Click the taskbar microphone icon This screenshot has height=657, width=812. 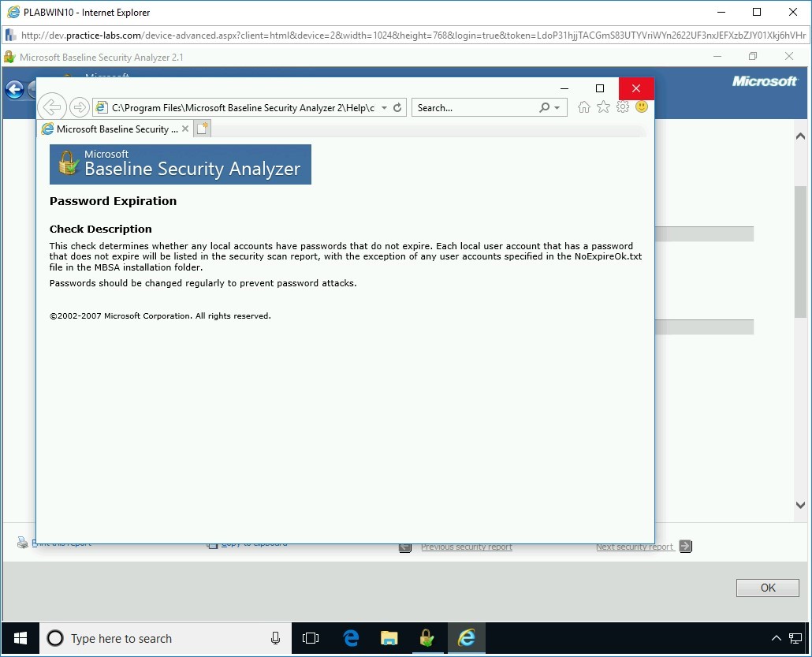click(x=275, y=638)
